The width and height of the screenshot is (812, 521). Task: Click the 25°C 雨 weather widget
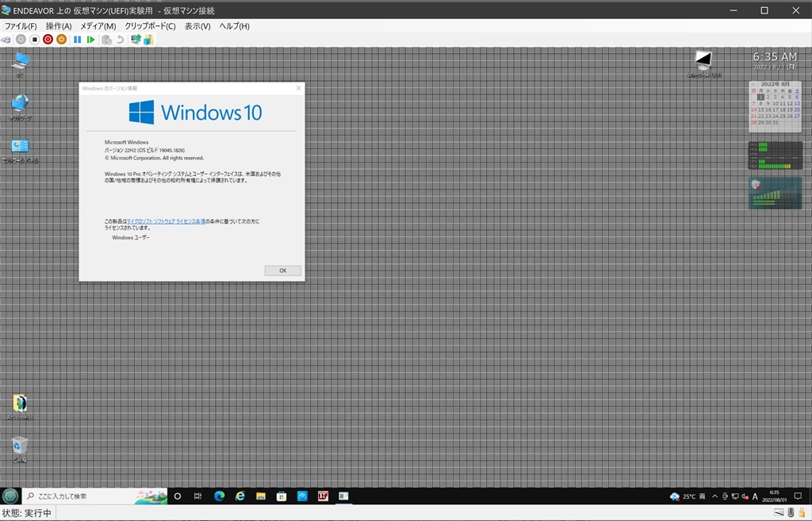pos(688,496)
